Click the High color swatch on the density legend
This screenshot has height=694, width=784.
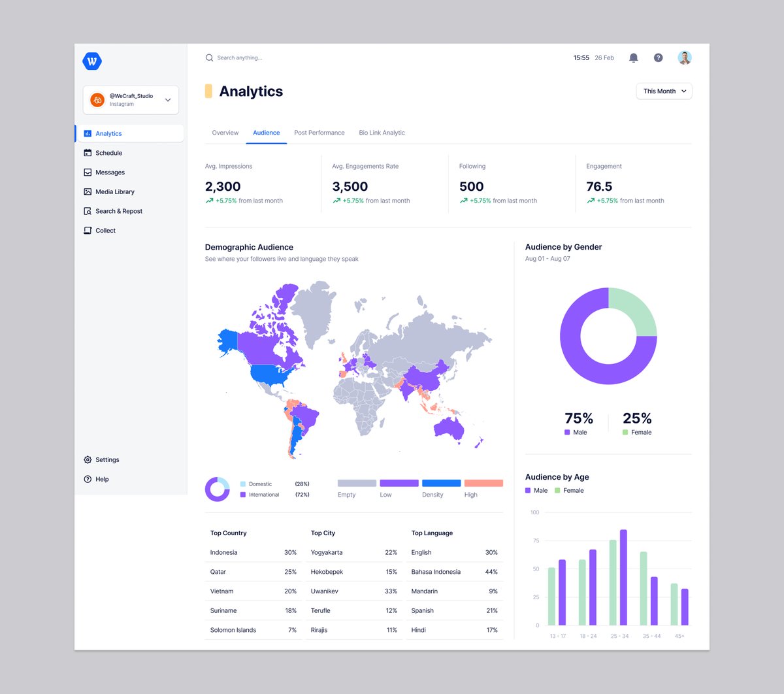pos(483,482)
